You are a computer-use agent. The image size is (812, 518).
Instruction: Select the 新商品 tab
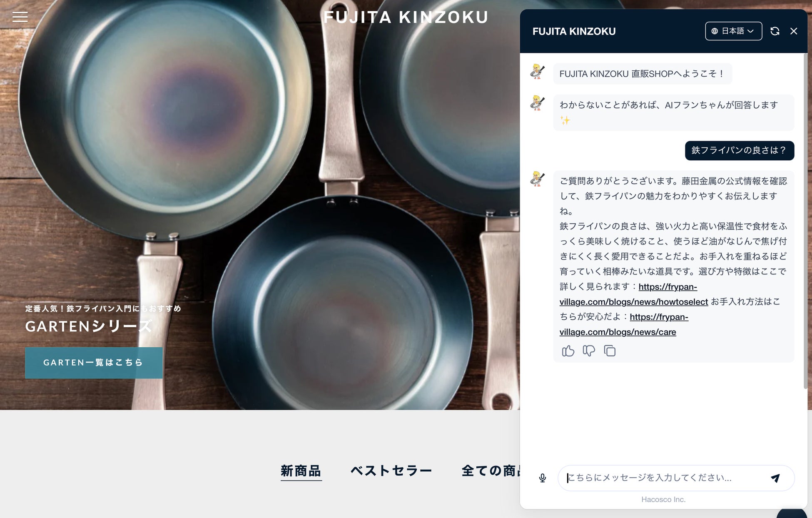(x=301, y=471)
